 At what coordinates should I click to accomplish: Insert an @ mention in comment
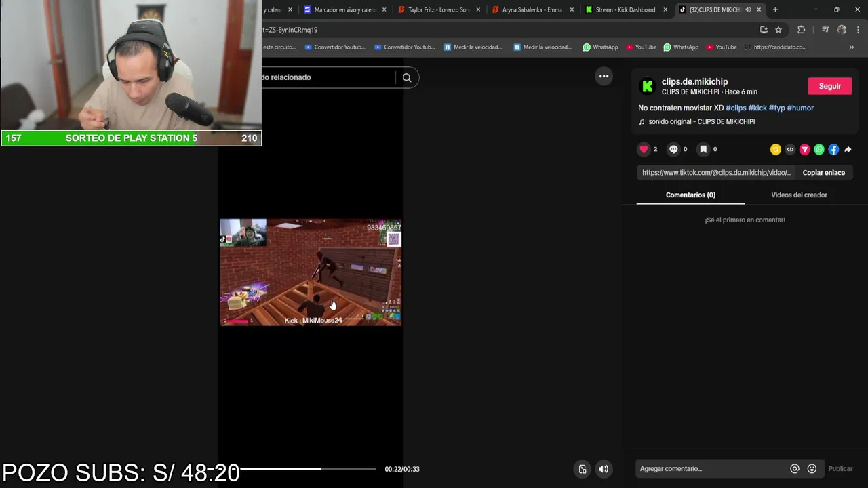pyautogui.click(x=795, y=468)
